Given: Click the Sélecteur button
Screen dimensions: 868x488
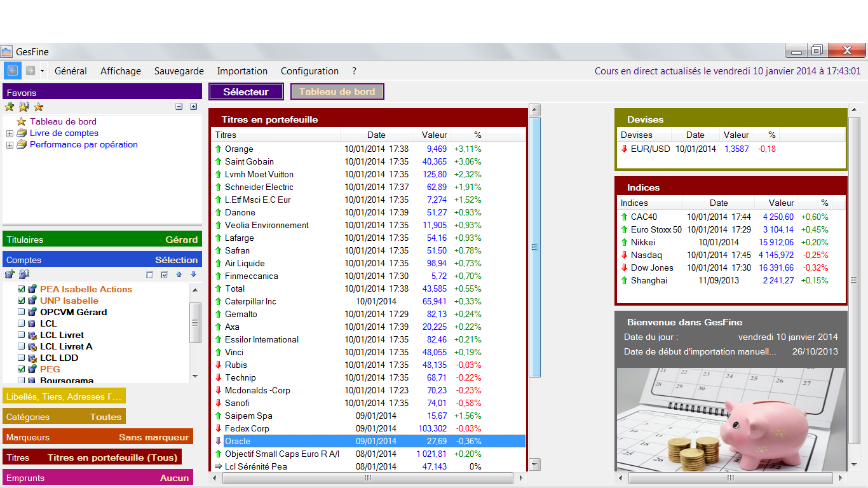Looking at the screenshot, I should tap(246, 92).
